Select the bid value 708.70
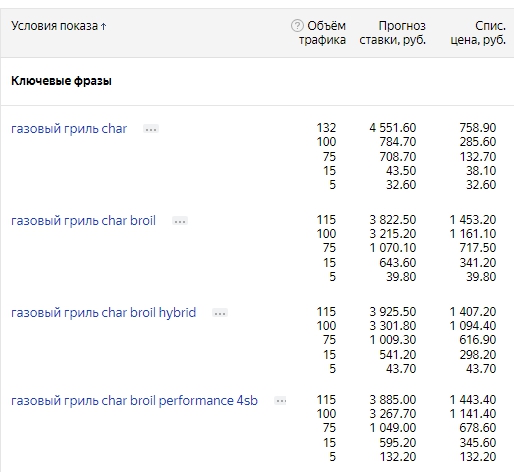The image size is (514, 472). click(x=398, y=157)
